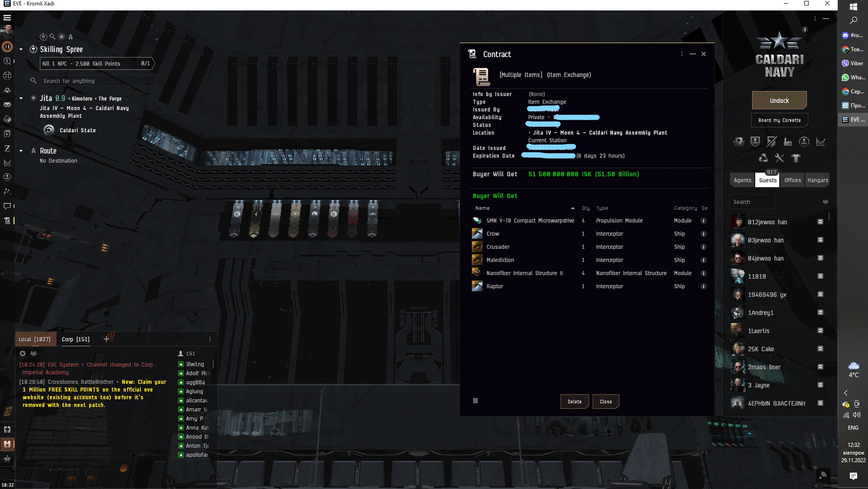Open Local chat window options menu
The height and width of the screenshot is (489, 868).
(x=210, y=339)
